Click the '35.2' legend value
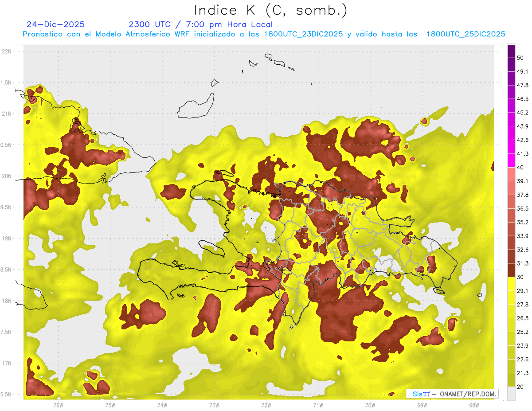532x411 pixels. click(x=522, y=222)
